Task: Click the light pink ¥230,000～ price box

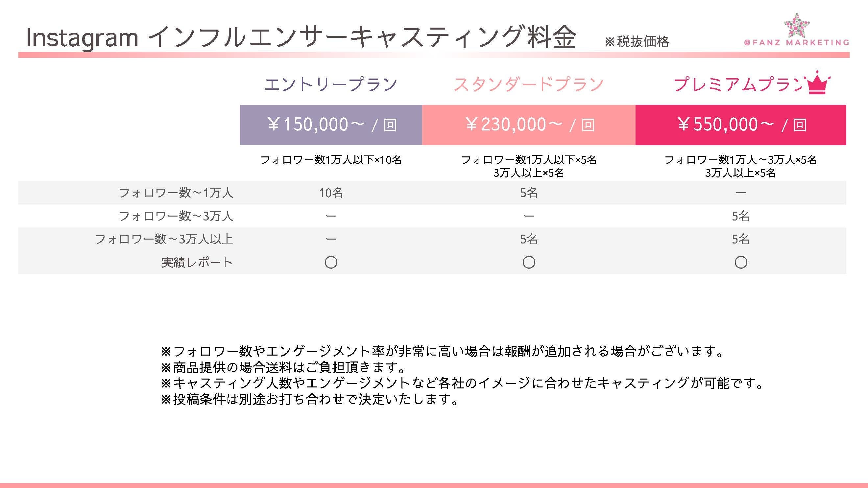Action: click(529, 125)
